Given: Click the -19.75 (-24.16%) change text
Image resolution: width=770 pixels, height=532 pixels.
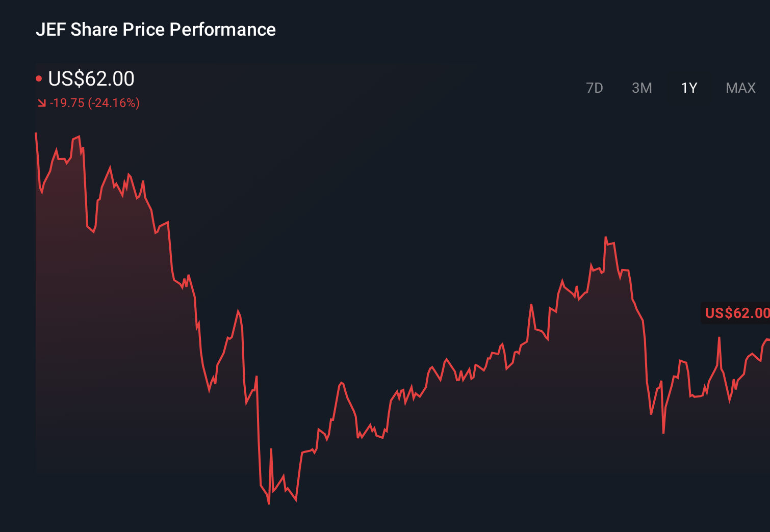Looking at the screenshot, I should point(94,103).
